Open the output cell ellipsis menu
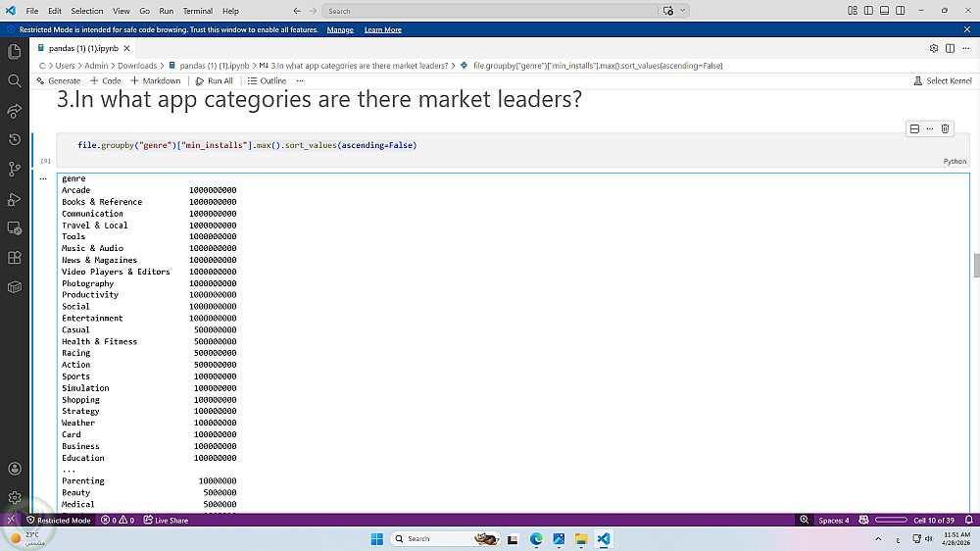 pos(43,178)
